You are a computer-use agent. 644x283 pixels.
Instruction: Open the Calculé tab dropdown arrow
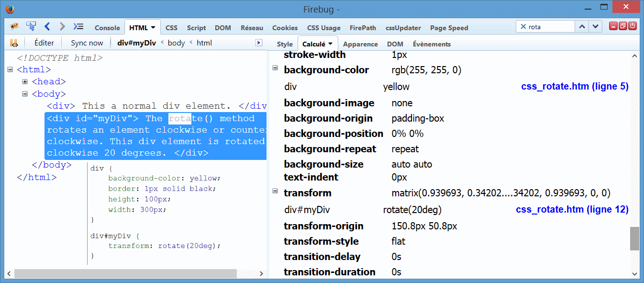click(330, 44)
